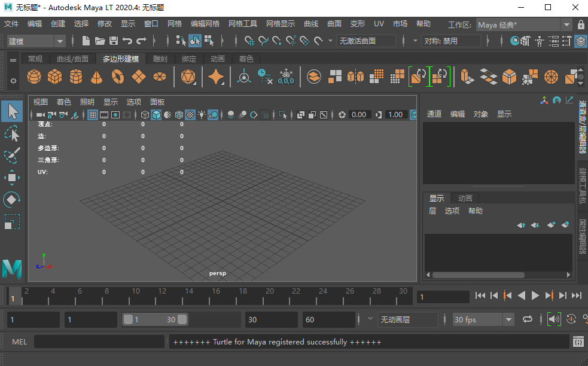Undo the last action with the arrow icon
Screen dimensions: 588x366
[x=127, y=41]
